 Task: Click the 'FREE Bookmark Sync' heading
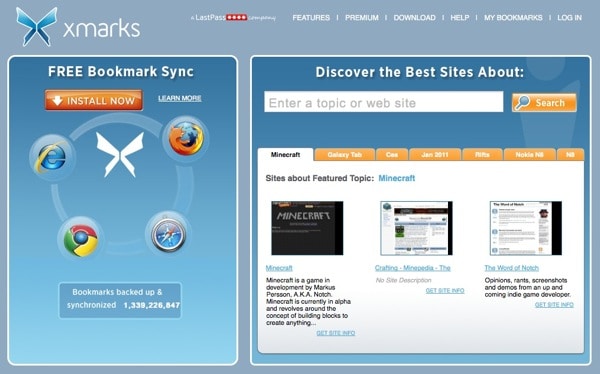point(121,72)
